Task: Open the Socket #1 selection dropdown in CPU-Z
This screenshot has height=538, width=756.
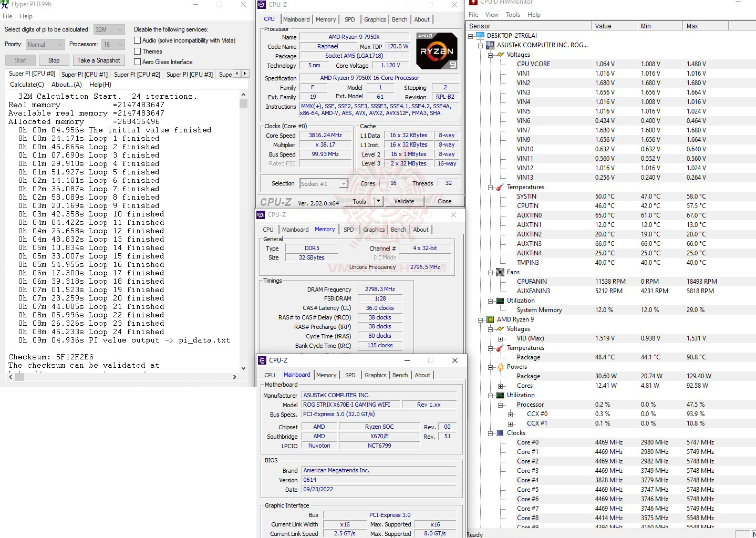Action: 324,184
